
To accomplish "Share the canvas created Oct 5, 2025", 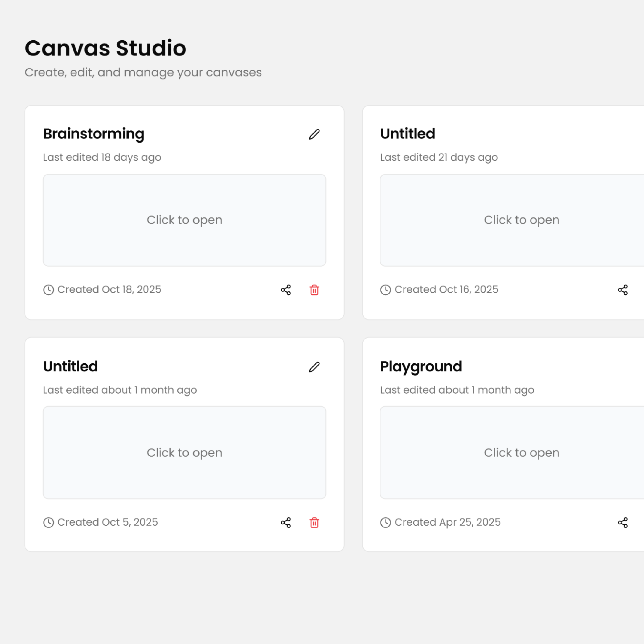I will (x=286, y=522).
